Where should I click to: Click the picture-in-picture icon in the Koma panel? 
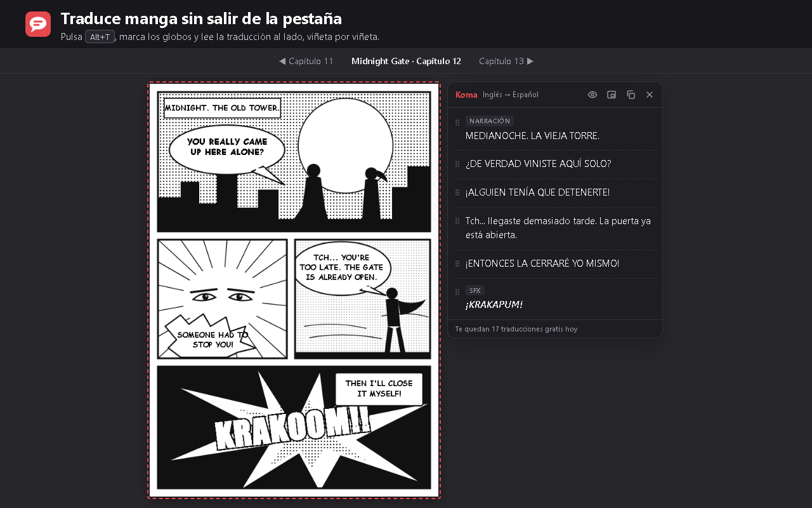[612, 95]
